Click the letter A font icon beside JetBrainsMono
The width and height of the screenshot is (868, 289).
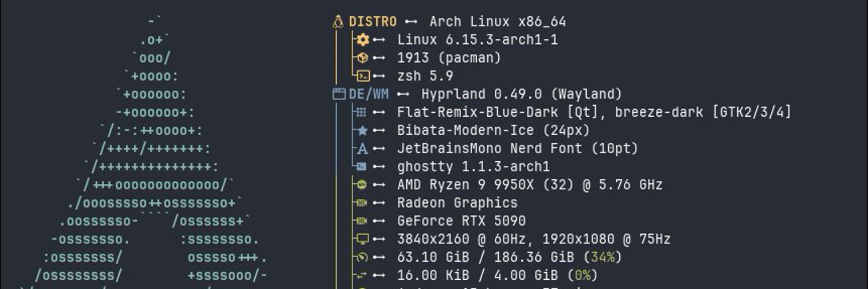pos(362,149)
